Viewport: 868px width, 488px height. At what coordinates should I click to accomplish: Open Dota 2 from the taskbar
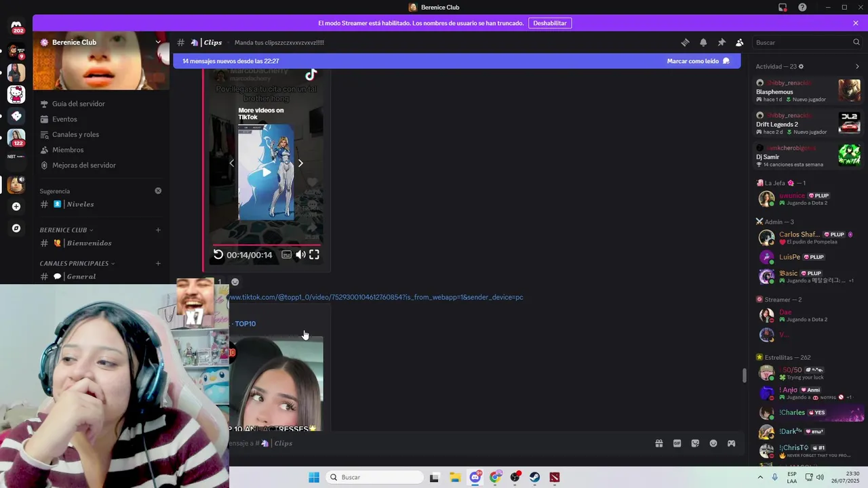click(555, 477)
